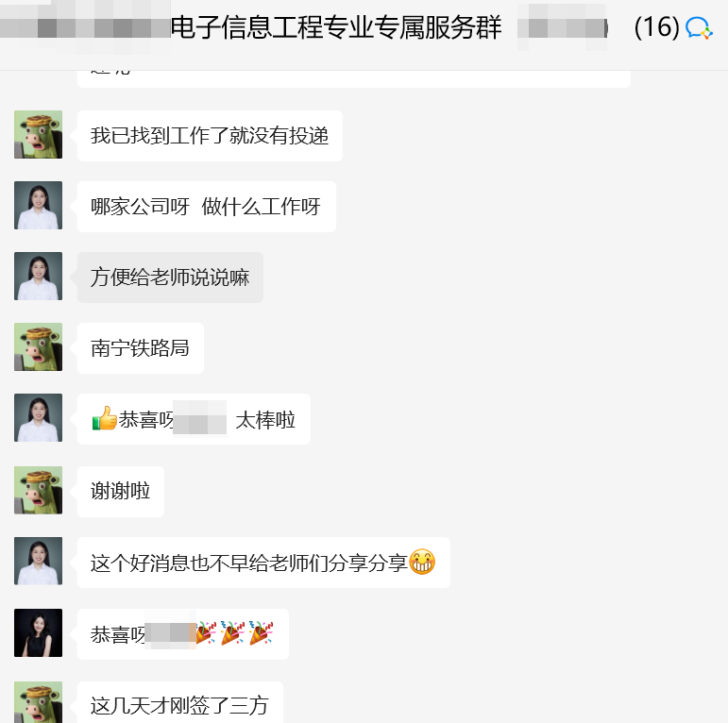This screenshot has height=723, width=728.
Task: Click the teacher avatar beside 哪家公司呀
Action: pyautogui.click(x=38, y=205)
